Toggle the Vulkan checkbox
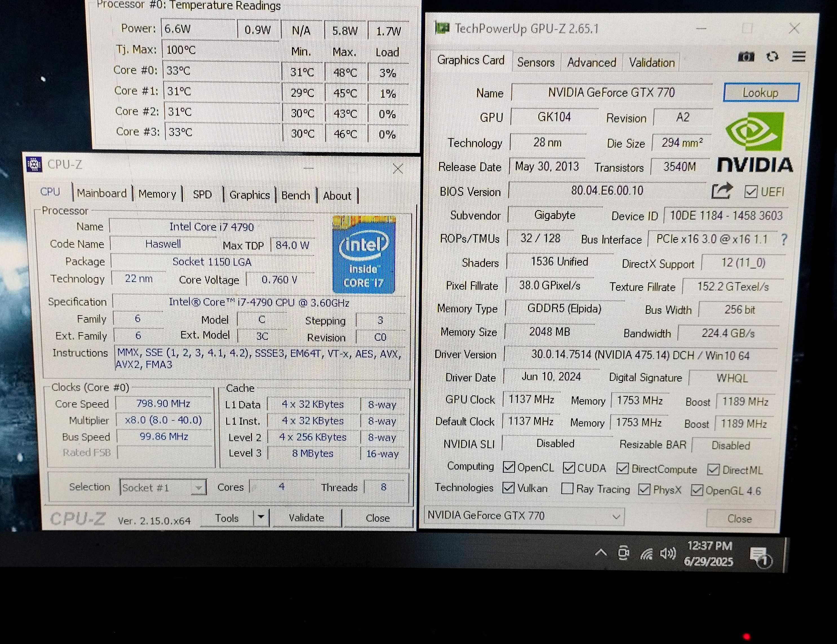The image size is (837, 644). pyautogui.click(x=508, y=488)
